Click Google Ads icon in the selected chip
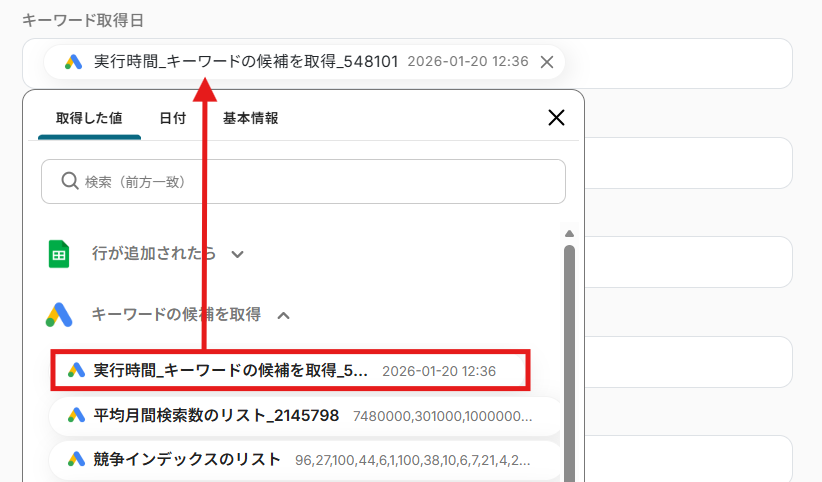The height and width of the screenshot is (482, 822). click(73, 62)
